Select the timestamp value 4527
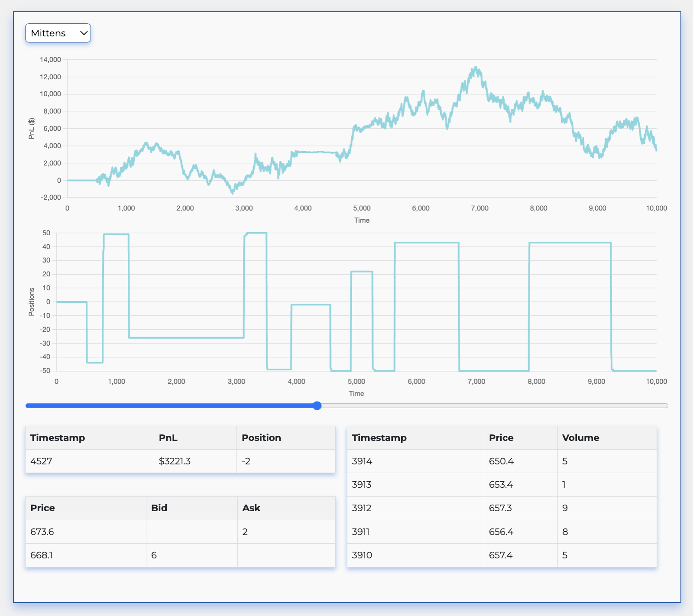 (x=41, y=461)
